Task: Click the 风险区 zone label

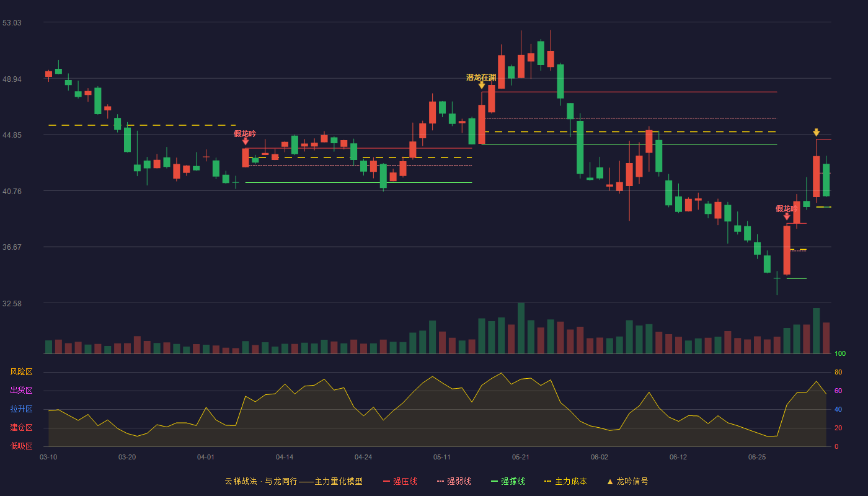Action: tap(21, 372)
